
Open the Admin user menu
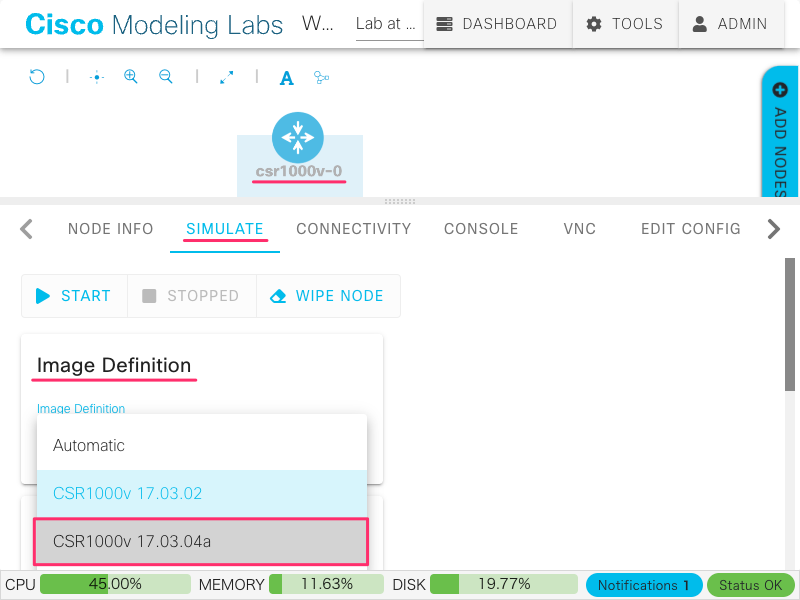coord(731,24)
